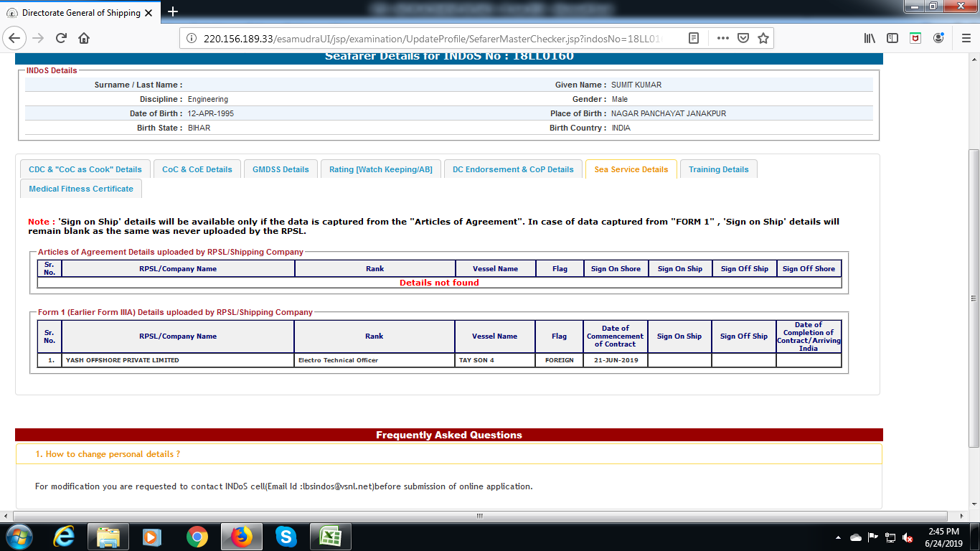Open a new browser tab with plus button
This screenshot has width=980, height=551.
pyautogui.click(x=173, y=11)
